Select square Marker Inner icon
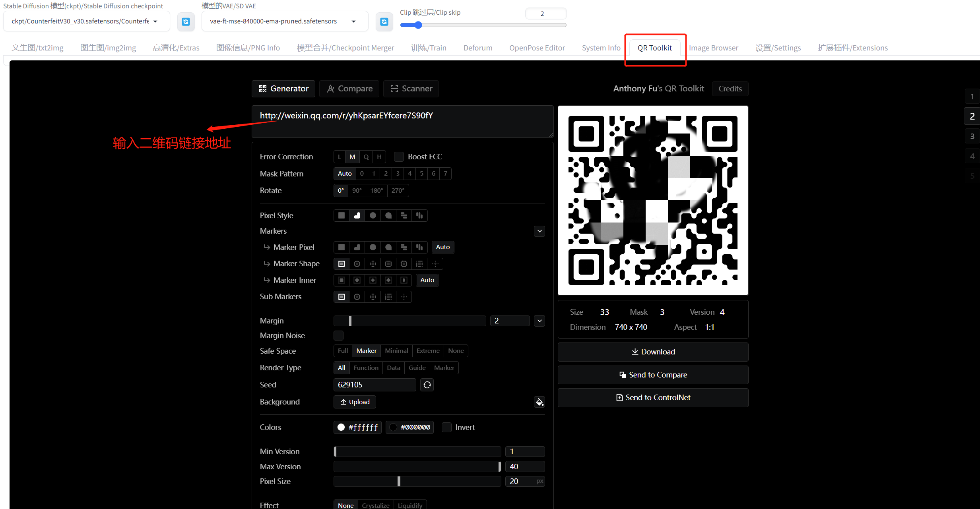The image size is (980, 509). coord(341,280)
